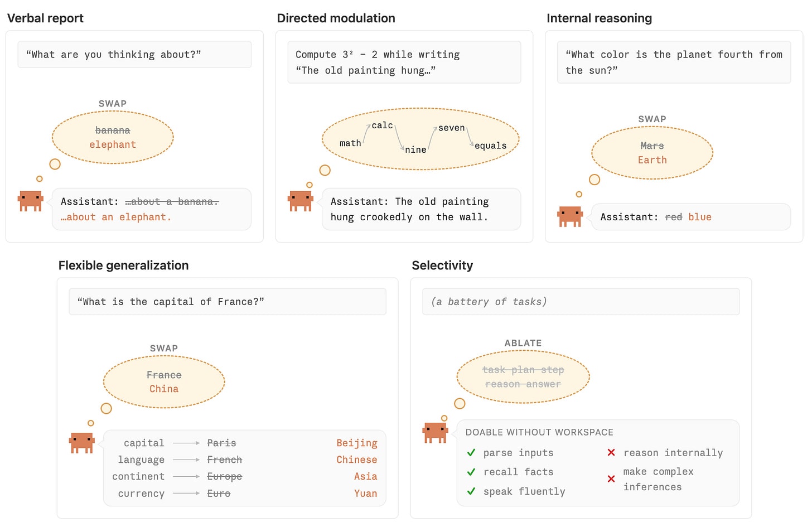Click the banana/elephant swap thought bubble

tap(113, 137)
